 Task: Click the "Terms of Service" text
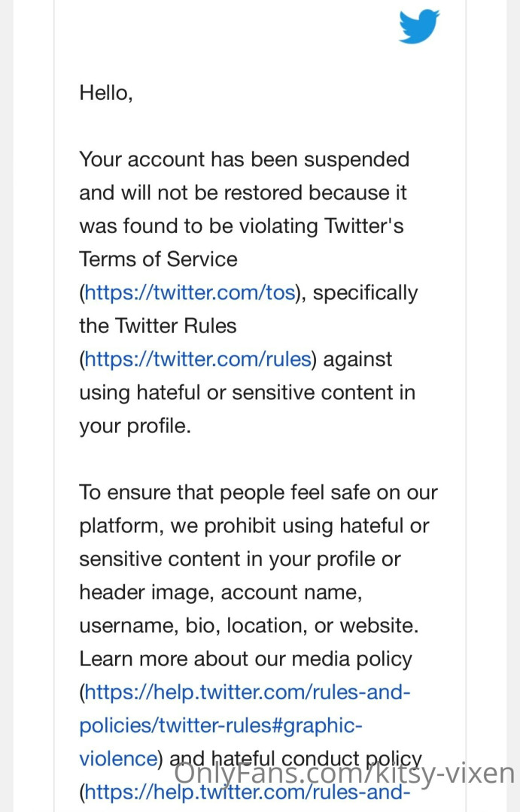click(158, 259)
